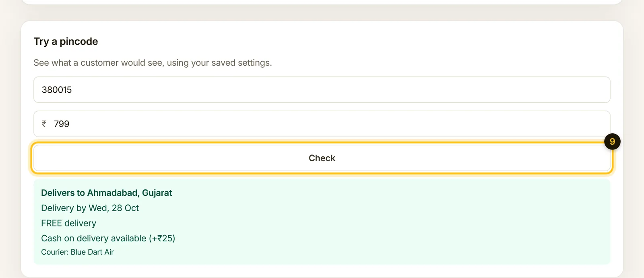Click the word "FREE" in the delivery result
The width and height of the screenshot is (644, 278).
coord(52,223)
